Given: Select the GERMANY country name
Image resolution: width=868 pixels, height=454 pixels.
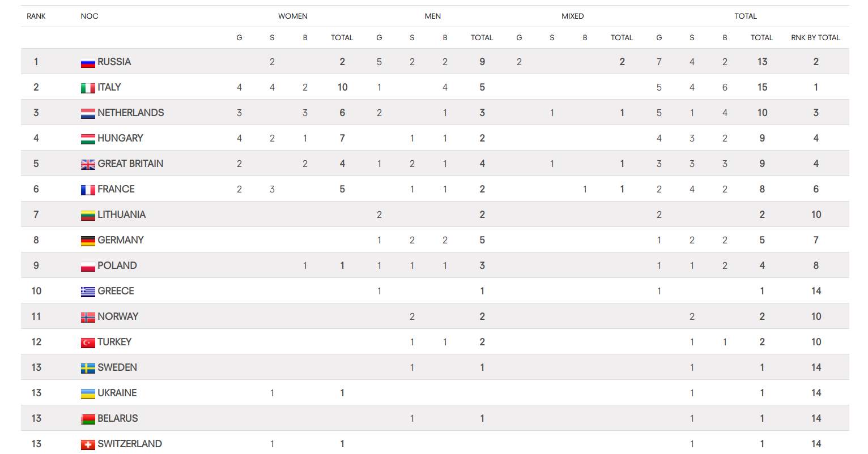Looking at the screenshot, I should 121,240.
